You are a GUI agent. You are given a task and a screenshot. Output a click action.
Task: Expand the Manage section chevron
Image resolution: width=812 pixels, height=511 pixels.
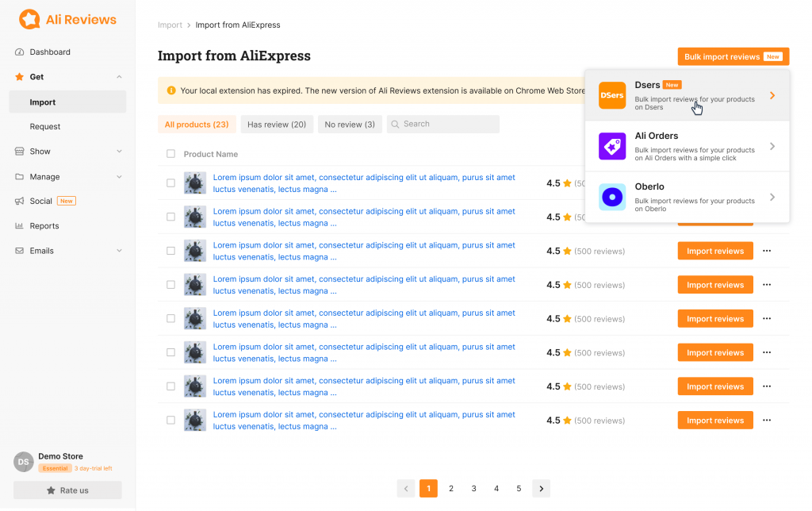pyautogui.click(x=119, y=177)
